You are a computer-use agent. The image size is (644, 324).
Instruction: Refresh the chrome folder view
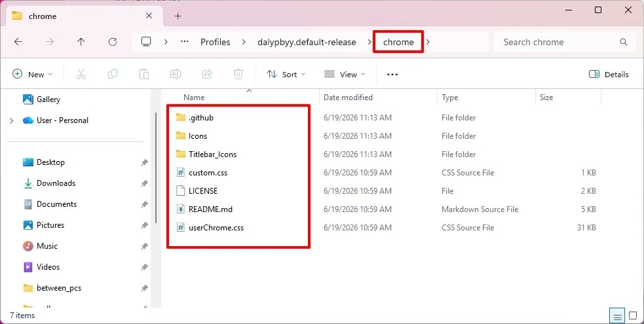click(113, 42)
